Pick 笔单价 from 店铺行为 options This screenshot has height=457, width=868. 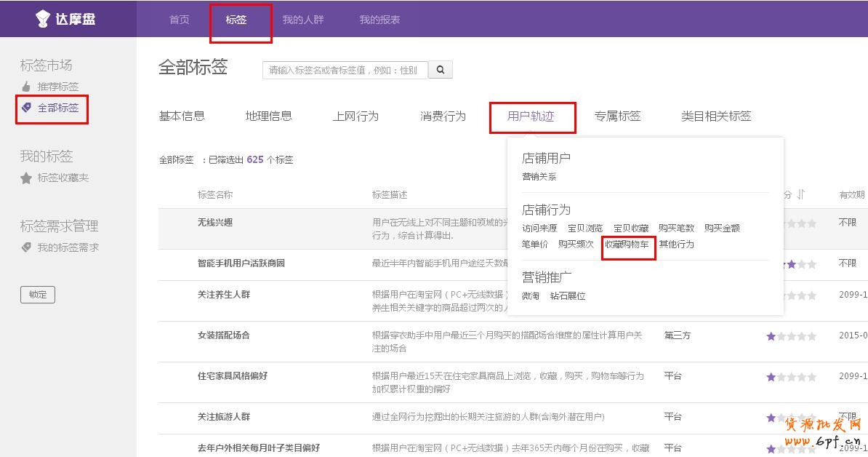(535, 245)
